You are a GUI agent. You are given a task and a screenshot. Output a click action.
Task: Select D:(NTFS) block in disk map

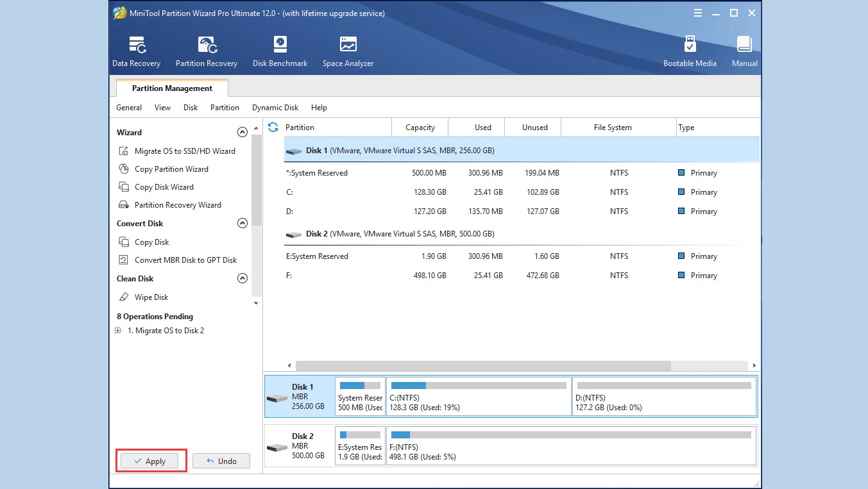(665, 397)
